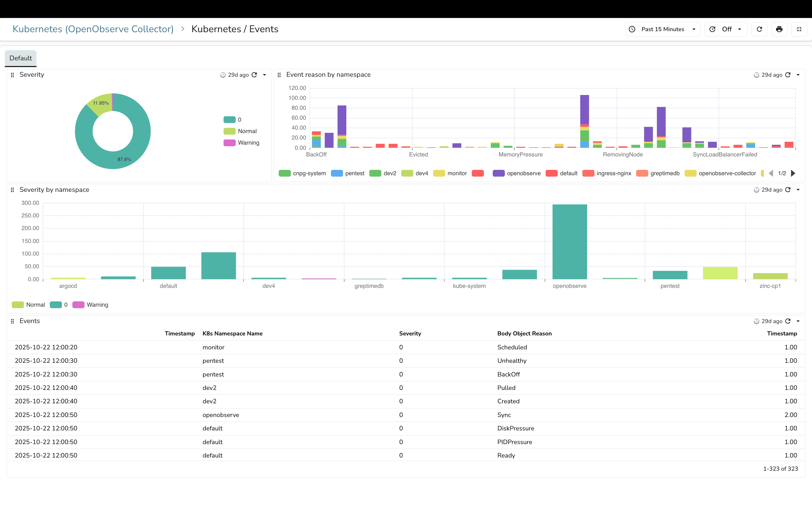Open Kubernetes (OpenObserve Collector) breadcrumb
The height and width of the screenshot is (527, 812).
(x=93, y=29)
